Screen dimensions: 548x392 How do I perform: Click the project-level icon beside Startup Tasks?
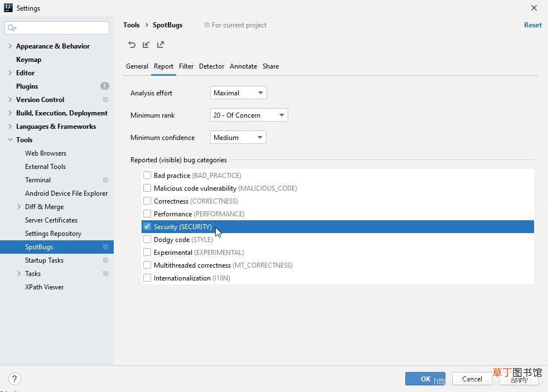coord(105,260)
